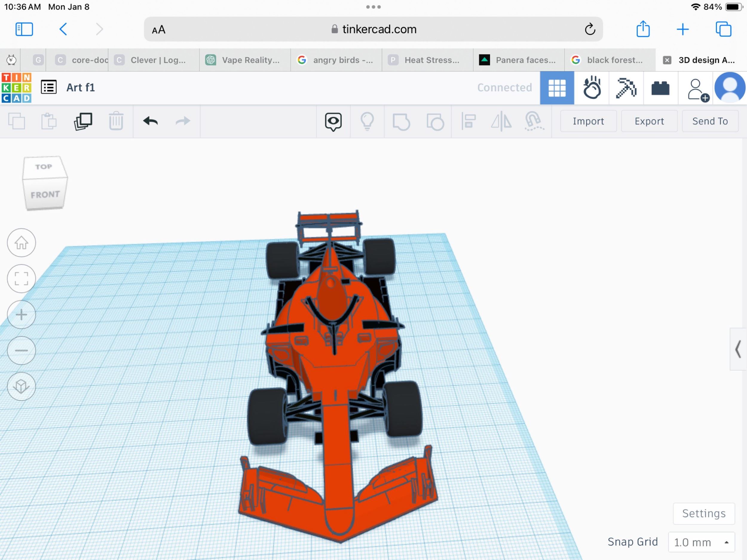Open the Sim Lab icon
Image resolution: width=747 pixels, height=560 pixels.
tap(592, 88)
